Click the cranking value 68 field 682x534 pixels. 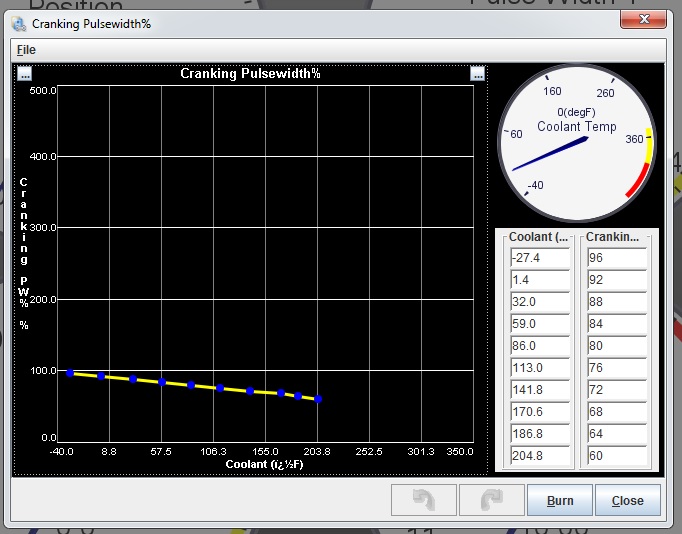coord(616,414)
